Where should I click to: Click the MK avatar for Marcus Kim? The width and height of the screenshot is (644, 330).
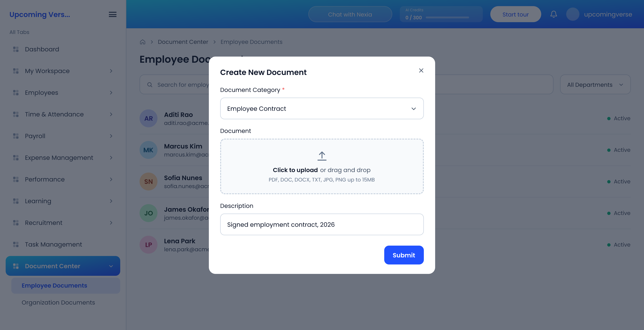coord(149,150)
